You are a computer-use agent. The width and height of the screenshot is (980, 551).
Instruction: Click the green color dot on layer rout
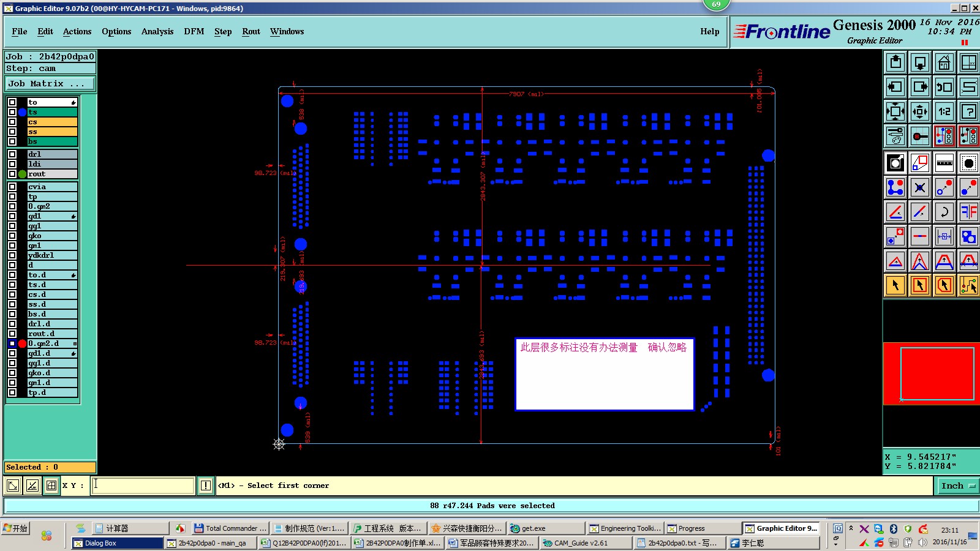coord(23,174)
